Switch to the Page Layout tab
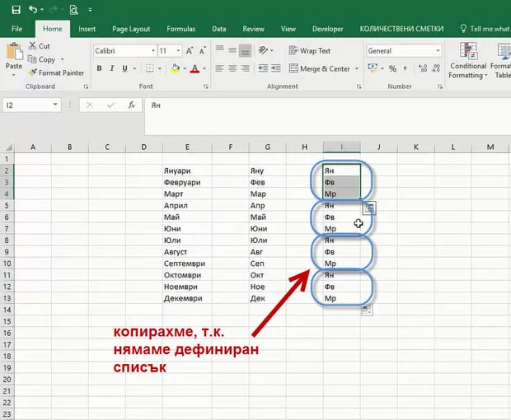 point(131,29)
